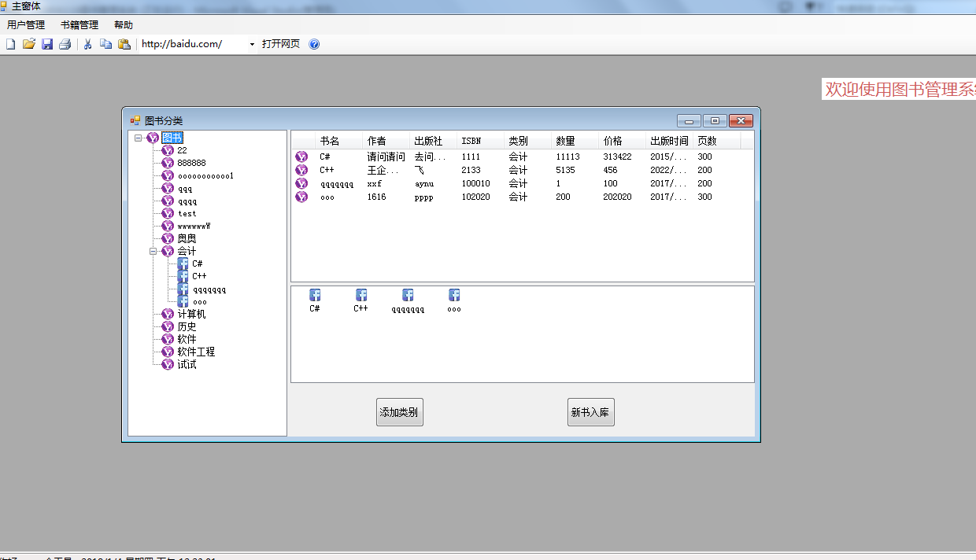Click the author cell xxf
Screen dimensions: 976x560
coord(375,183)
